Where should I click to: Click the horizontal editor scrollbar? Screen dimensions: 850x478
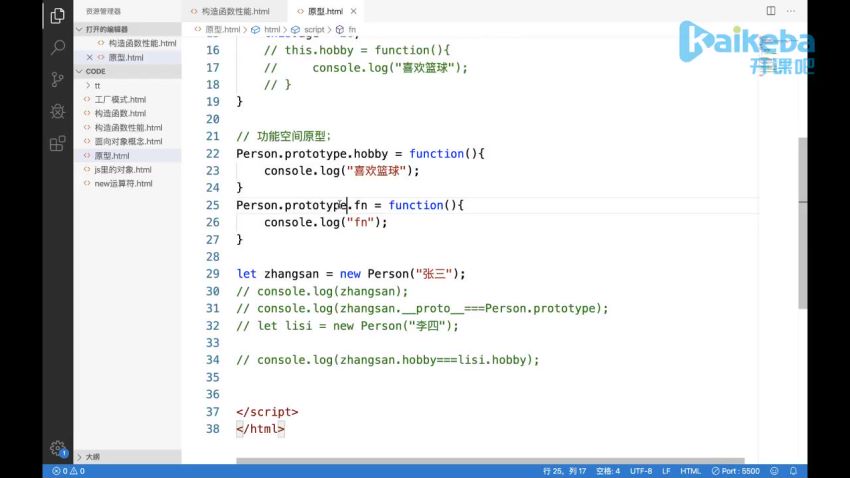(490, 461)
